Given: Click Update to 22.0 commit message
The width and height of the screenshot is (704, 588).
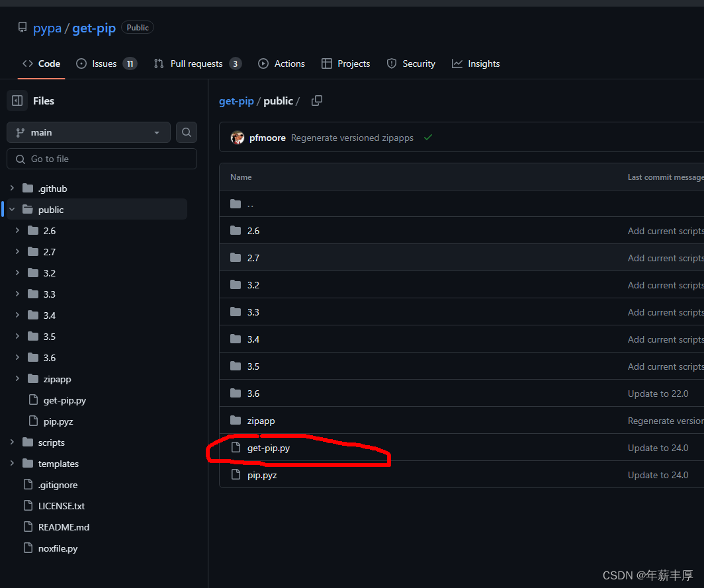Looking at the screenshot, I should point(658,394).
